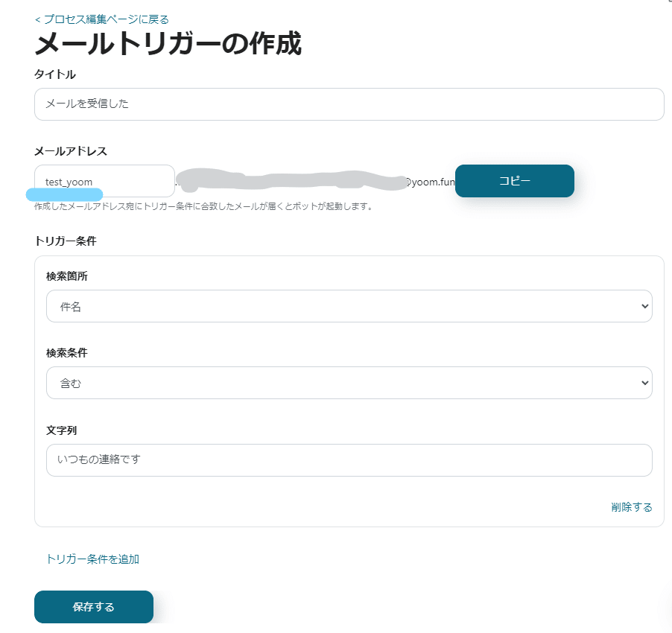Add a condition via トリガー条件を追加
This screenshot has width=672, height=633.
click(x=92, y=559)
